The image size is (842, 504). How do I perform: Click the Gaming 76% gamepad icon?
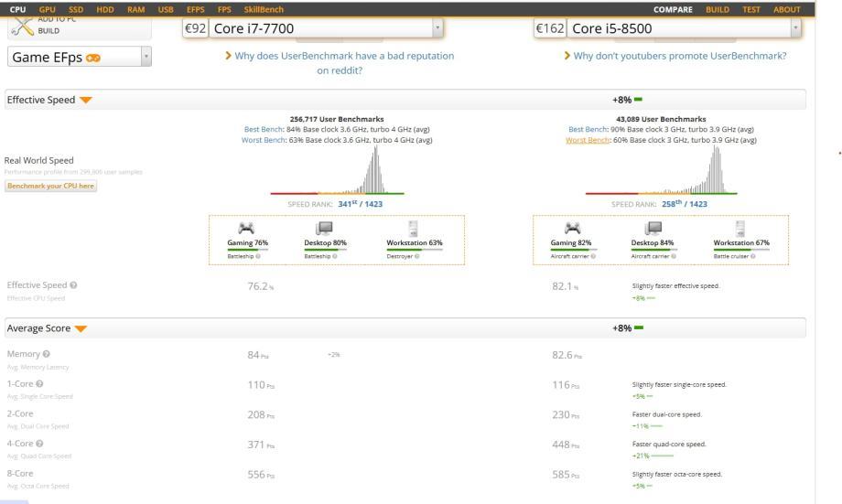point(246,228)
